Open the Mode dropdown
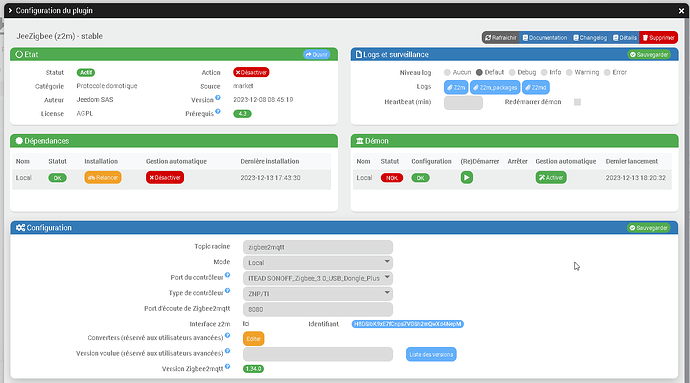 318,263
